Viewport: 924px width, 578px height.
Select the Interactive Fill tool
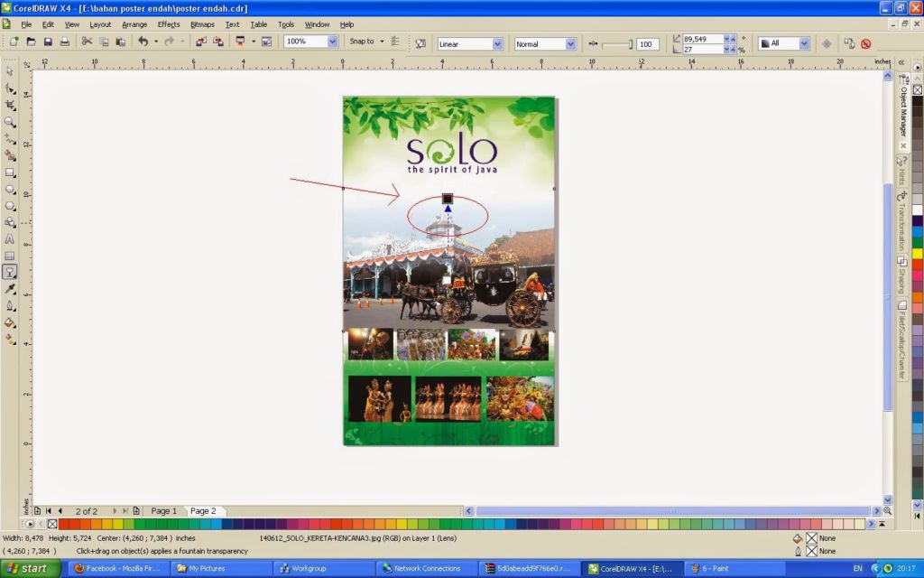10,340
